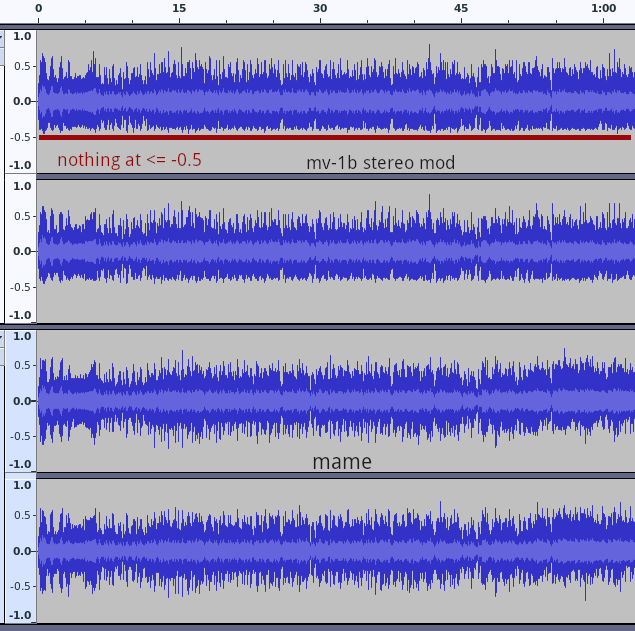Set cursor in mame second channel waveform
Screen dimensions: 635x631
pyautogui.click(x=336, y=550)
